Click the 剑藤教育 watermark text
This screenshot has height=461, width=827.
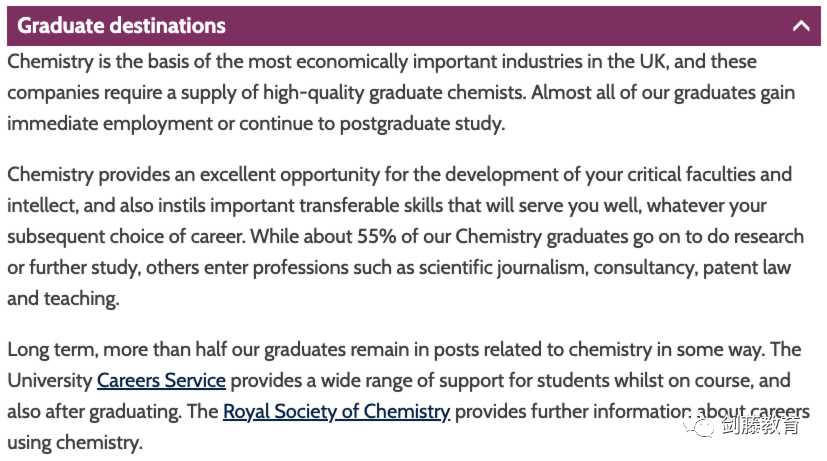coord(760,425)
